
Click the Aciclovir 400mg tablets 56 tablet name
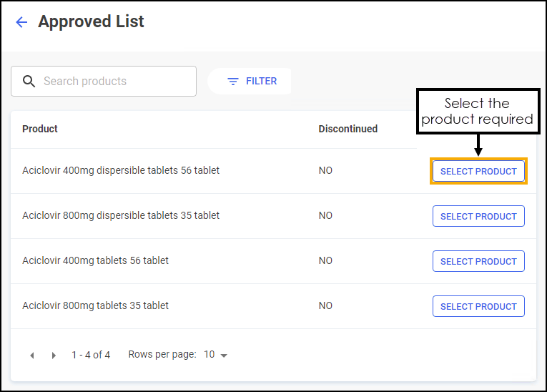click(x=95, y=261)
